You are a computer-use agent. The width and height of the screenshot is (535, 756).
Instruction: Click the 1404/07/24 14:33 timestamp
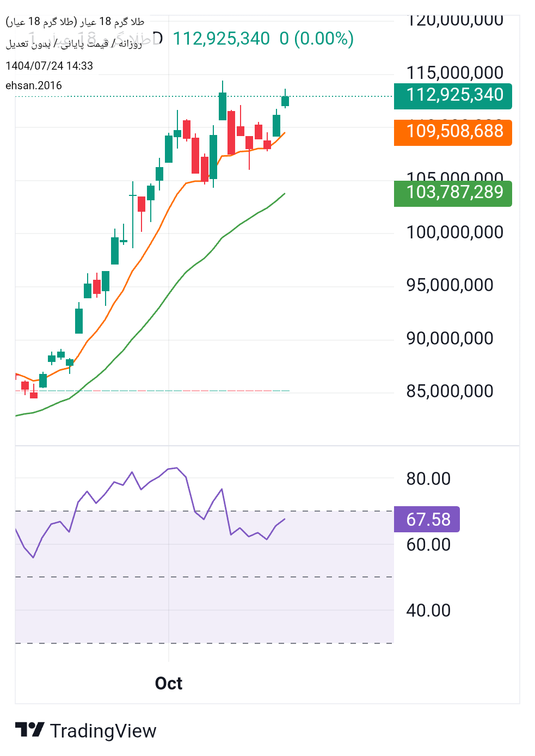click(x=49, y=66)
